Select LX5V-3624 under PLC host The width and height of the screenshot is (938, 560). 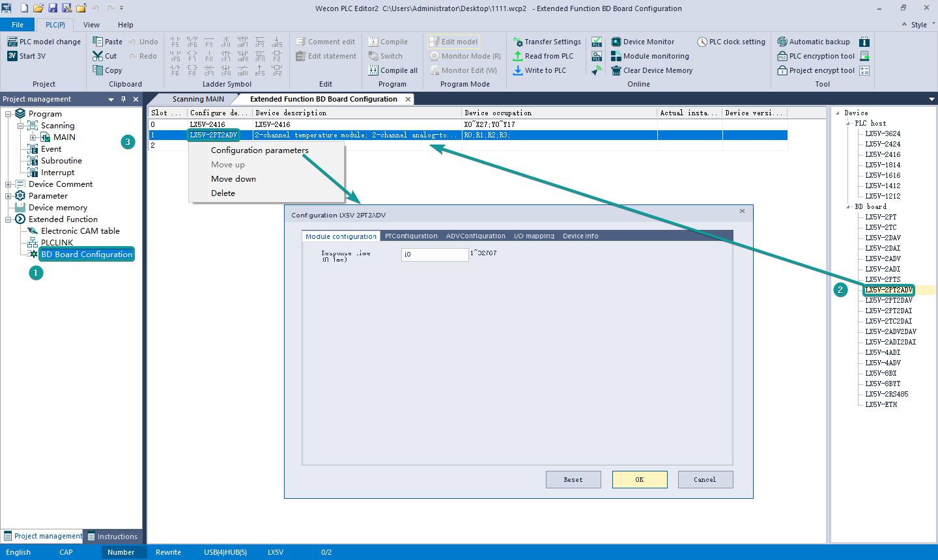(x=883, y=133)
